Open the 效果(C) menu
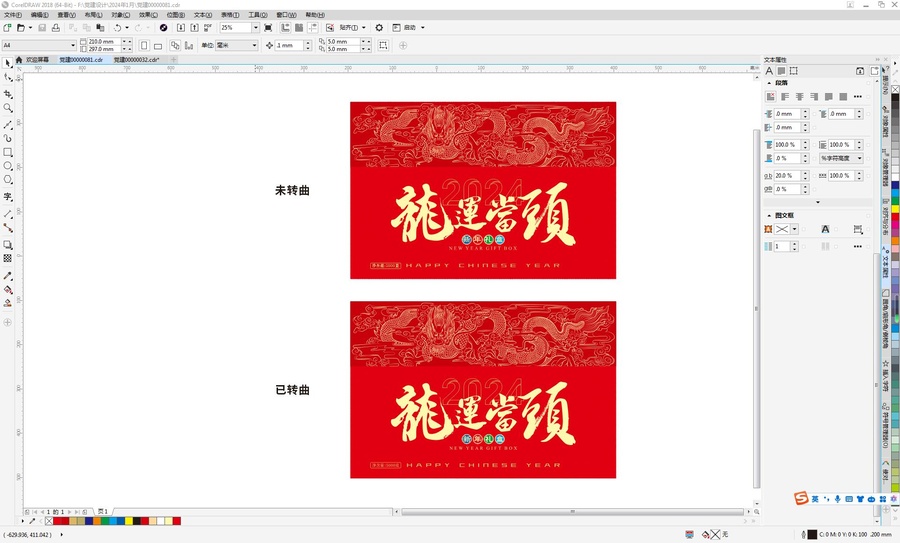 (148, 15)
